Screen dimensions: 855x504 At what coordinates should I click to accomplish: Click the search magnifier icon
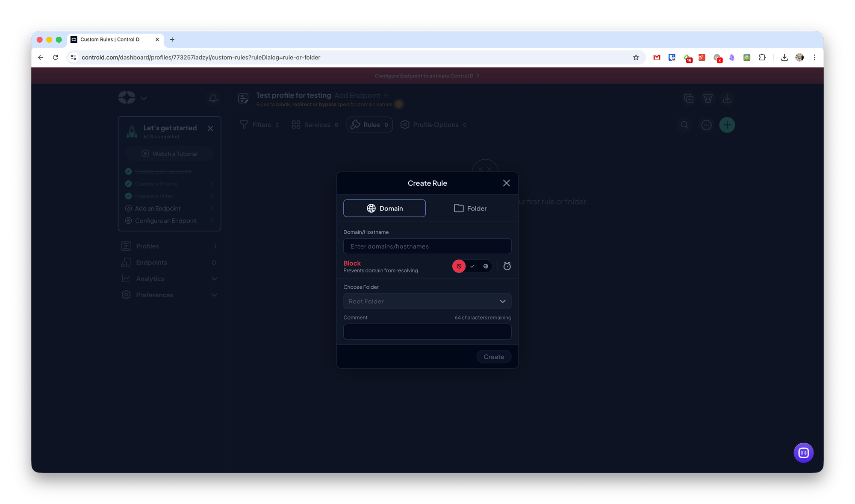684,125
